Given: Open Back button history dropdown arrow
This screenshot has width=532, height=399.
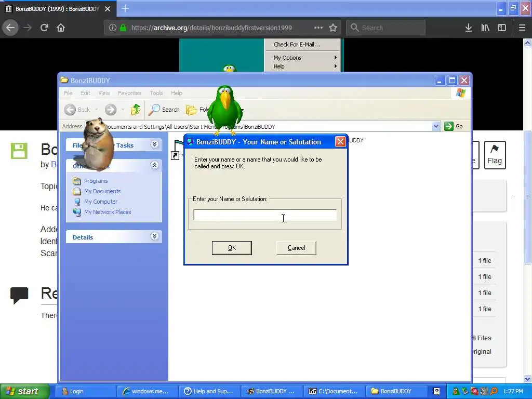Looking at the screenshot, I should point(96,110).
